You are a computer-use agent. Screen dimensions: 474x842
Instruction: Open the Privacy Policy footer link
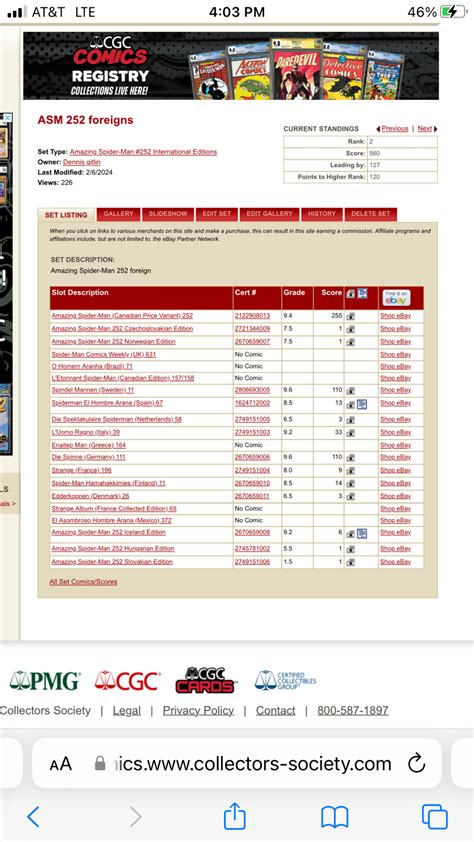[198, 710]
